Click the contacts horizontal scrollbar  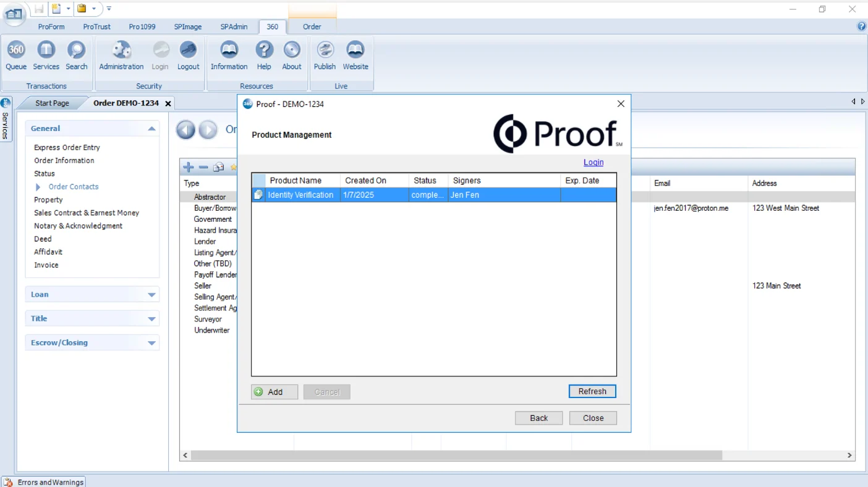[x=456, y=455]
